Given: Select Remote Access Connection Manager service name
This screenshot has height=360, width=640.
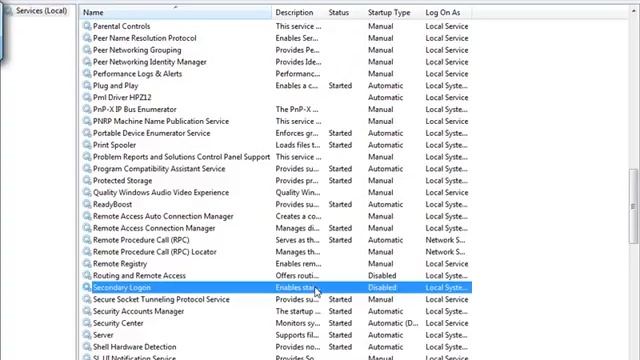Looking at the screenshot, I should point(154,228).
